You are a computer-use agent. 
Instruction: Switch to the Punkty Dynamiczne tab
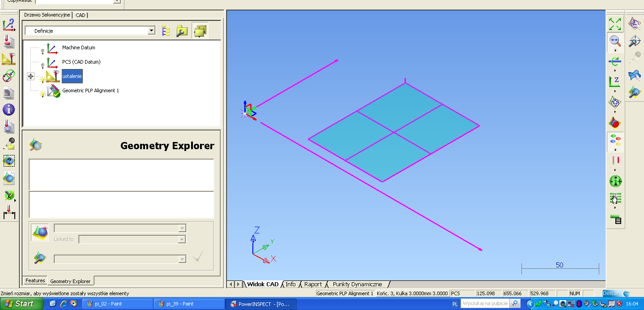point(357,284)
